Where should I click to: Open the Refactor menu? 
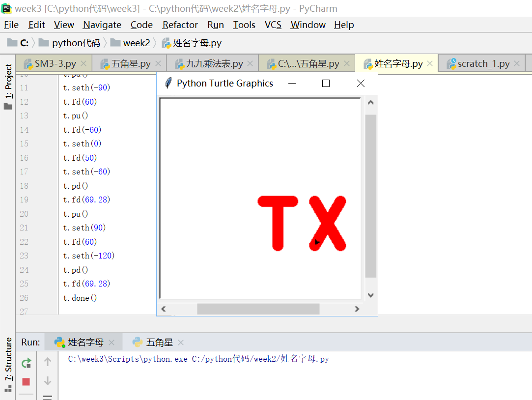coord(180,25)
